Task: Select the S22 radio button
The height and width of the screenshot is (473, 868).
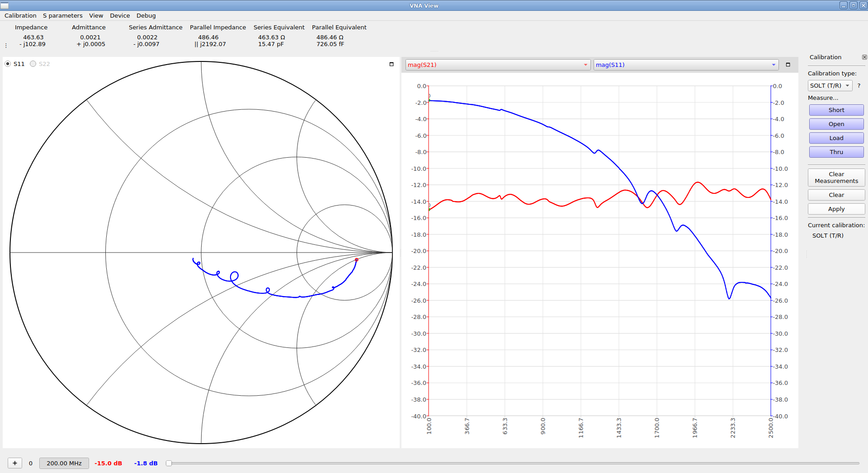Action: click(x=33, y=64)
